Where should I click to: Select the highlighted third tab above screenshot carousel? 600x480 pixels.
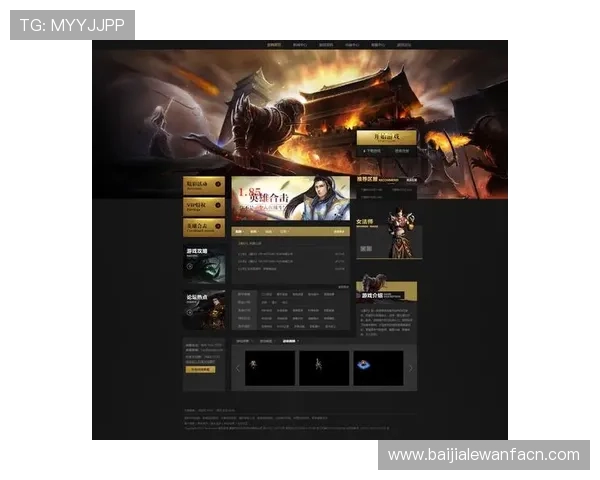pyautogui.click(x=289, y=341)
